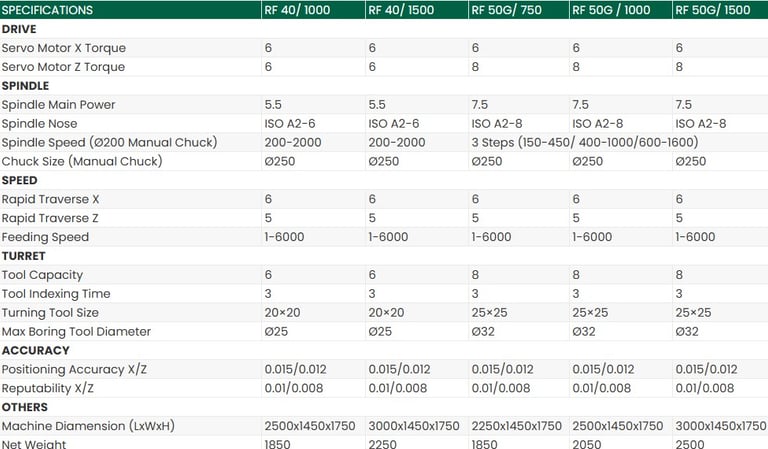Image resolution: width=768 pixels, height=449 pixels.
Task: Click the DRIVE section heading
Action: 19,29
